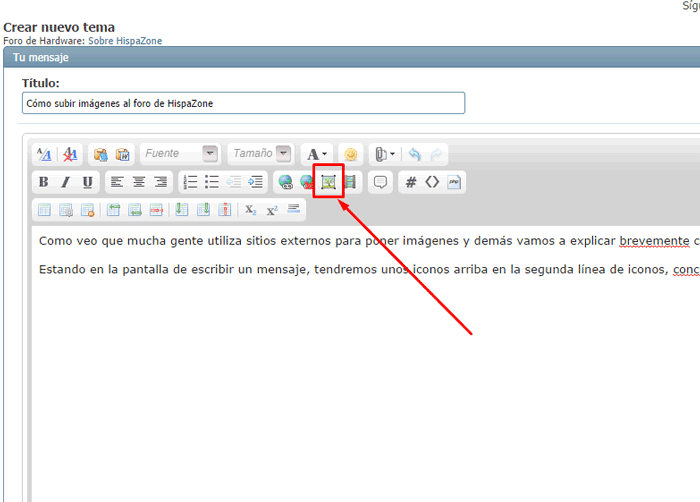Click the Insert Table icon
Screen dimensions: 700x502
coord(44,210)
